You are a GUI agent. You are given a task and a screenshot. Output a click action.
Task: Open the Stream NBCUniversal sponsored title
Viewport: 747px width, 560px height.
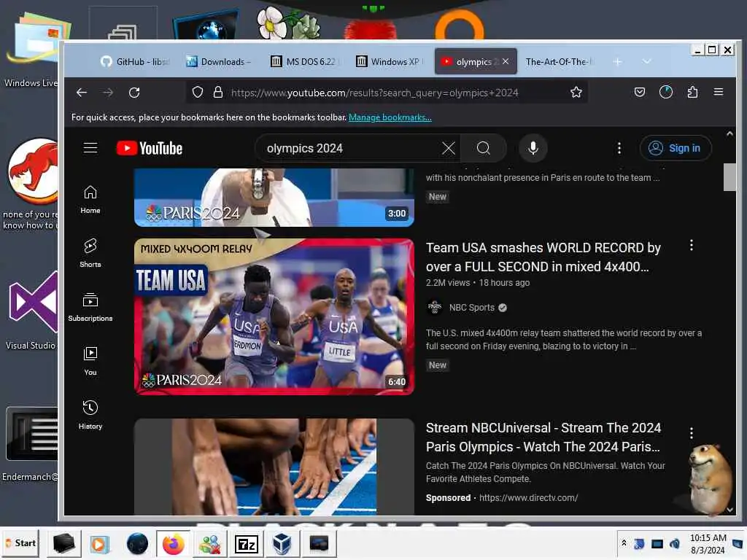click(x=543, y=437)
